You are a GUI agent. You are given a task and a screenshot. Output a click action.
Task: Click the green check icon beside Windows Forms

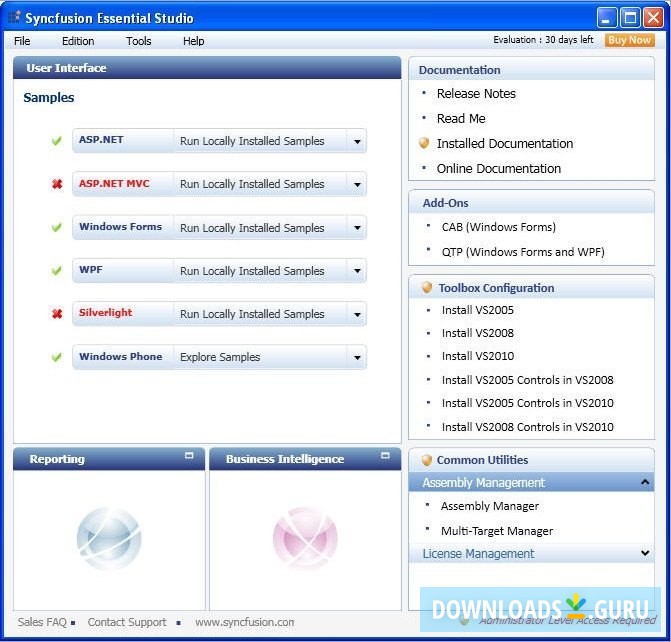click(56, 227)
